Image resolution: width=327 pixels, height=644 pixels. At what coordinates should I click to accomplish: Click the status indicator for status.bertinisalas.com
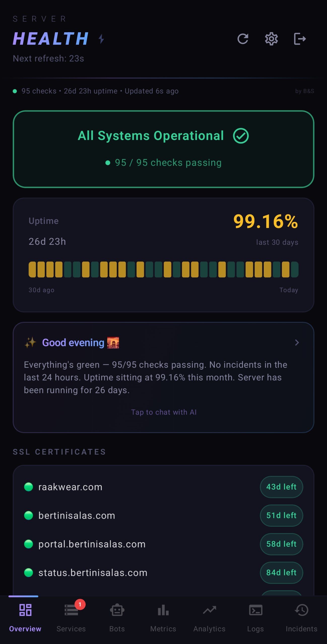[x=28, y=573]
